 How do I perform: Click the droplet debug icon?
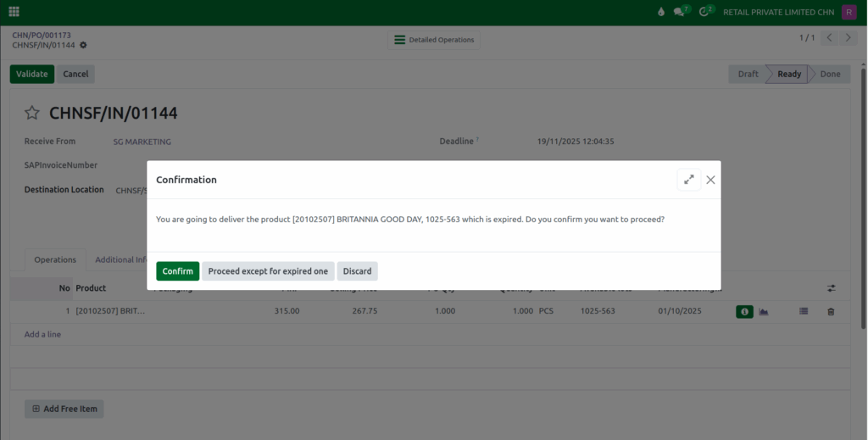coord(661,12)
